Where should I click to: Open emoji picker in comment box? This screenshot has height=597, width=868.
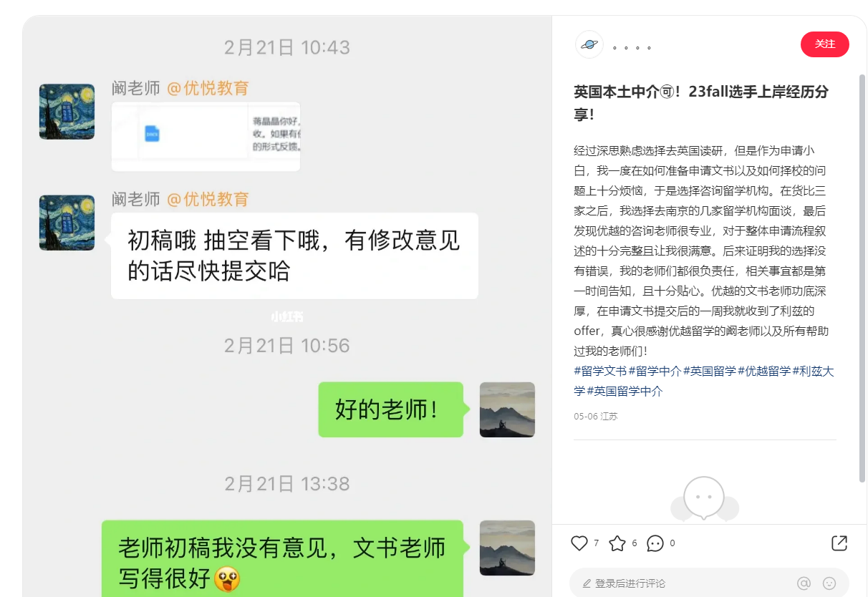[x=829, y=583]
